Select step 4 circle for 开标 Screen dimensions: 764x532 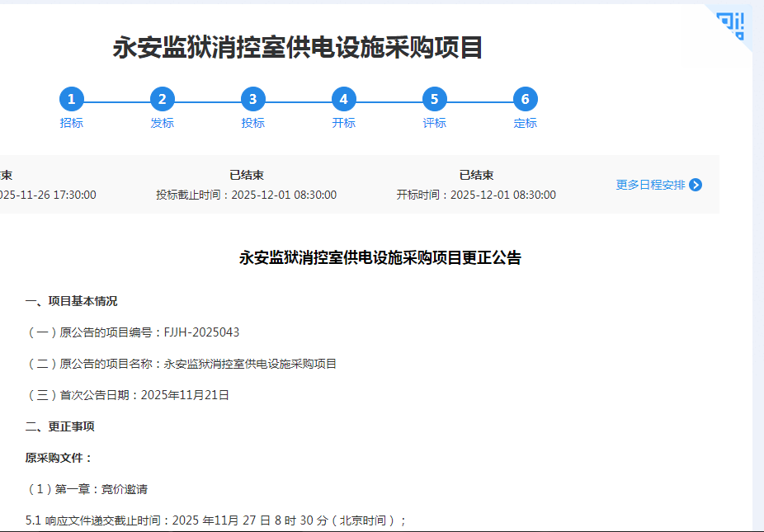pos(344,100)
